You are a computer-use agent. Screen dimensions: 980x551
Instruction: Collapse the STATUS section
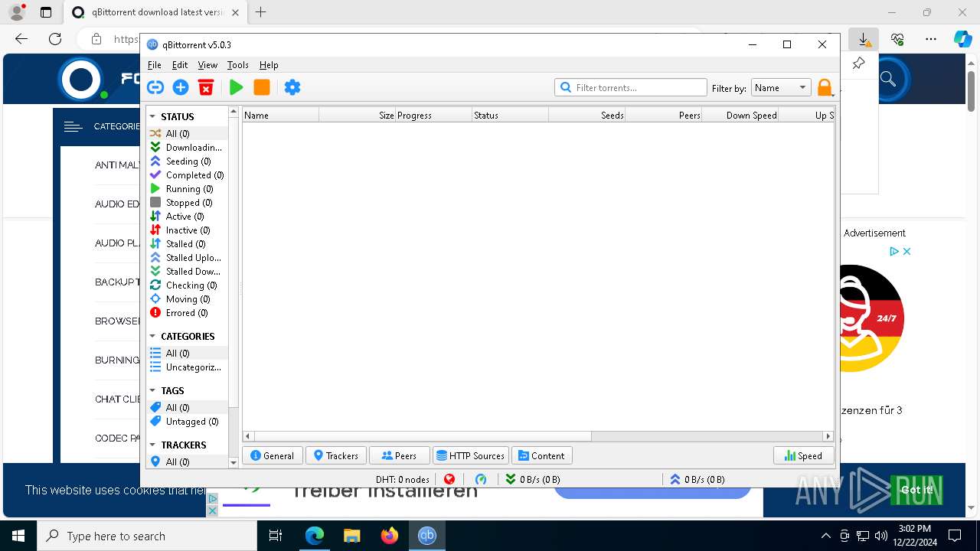[152, 117]
